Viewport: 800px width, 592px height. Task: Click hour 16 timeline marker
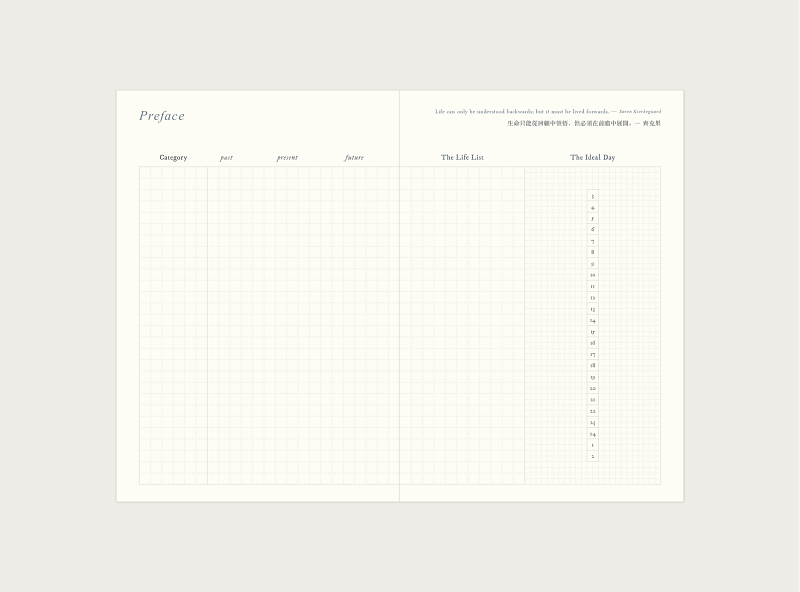point(593,343)
